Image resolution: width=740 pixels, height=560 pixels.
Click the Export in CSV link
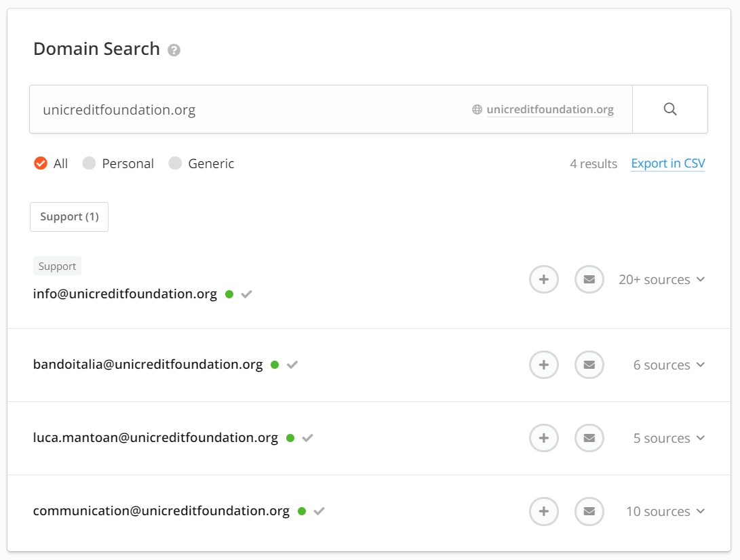pyautogui.click(x=667, y=163)
